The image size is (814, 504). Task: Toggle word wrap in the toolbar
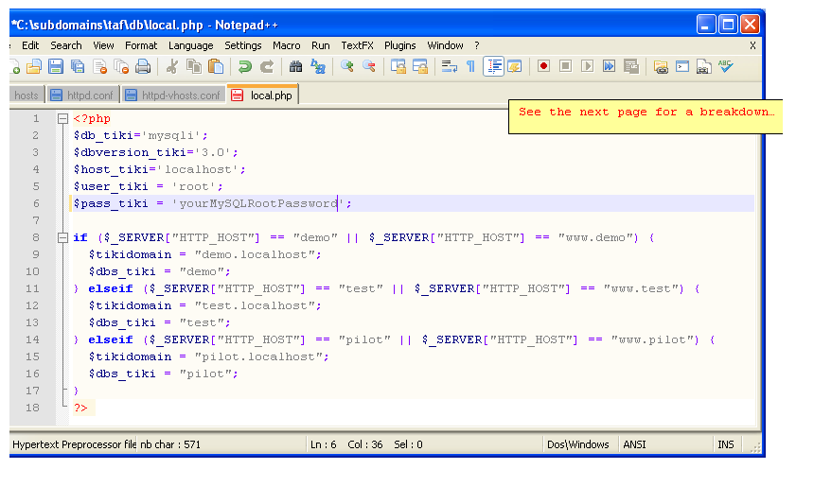(449, 66)
